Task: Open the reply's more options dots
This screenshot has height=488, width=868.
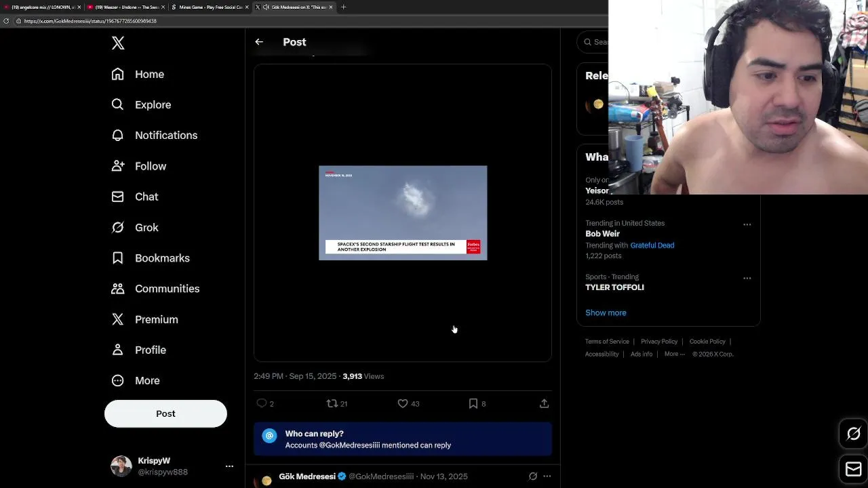Action: [547, 476]
